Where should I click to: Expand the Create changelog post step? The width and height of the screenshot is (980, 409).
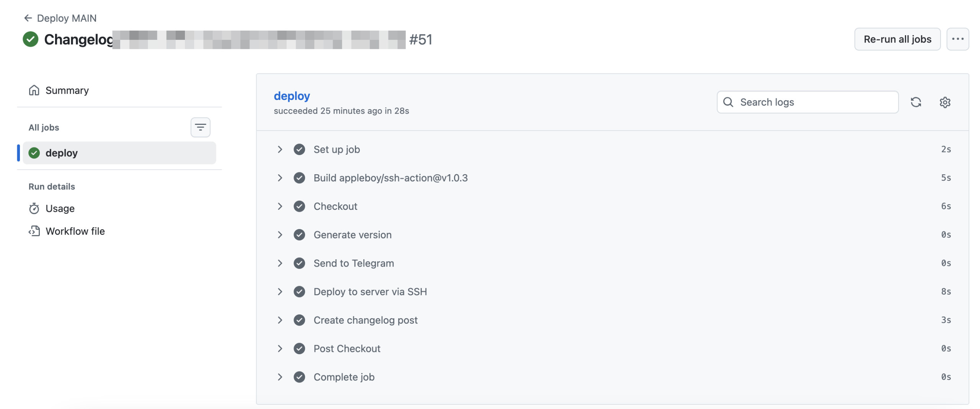tap(280, 320)
